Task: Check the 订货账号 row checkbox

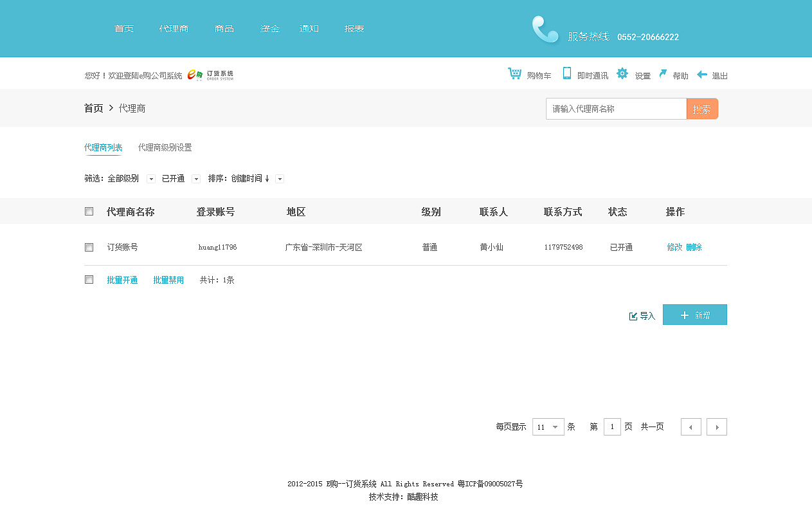Action: 89,247
